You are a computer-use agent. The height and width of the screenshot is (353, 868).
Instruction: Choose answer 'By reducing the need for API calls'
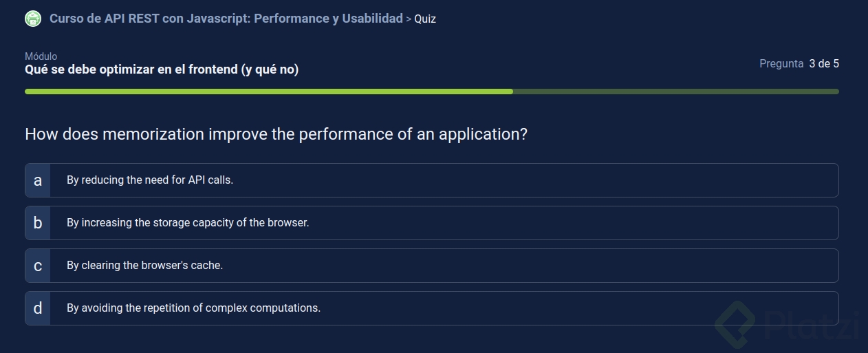[x=150, y=180]
